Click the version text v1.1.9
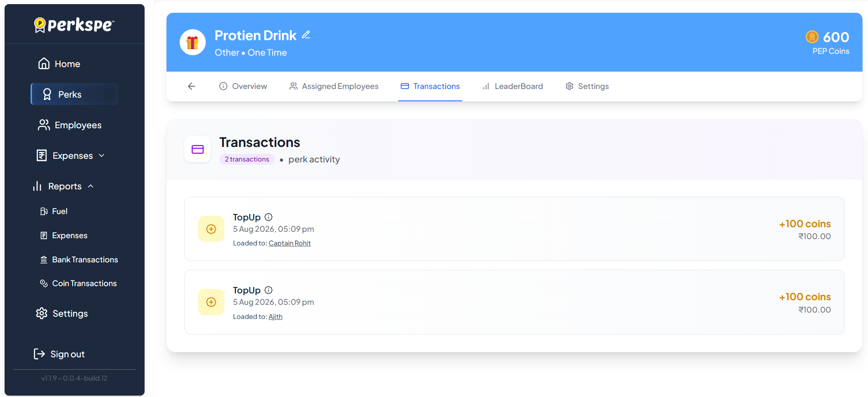 tap(74, 378)
